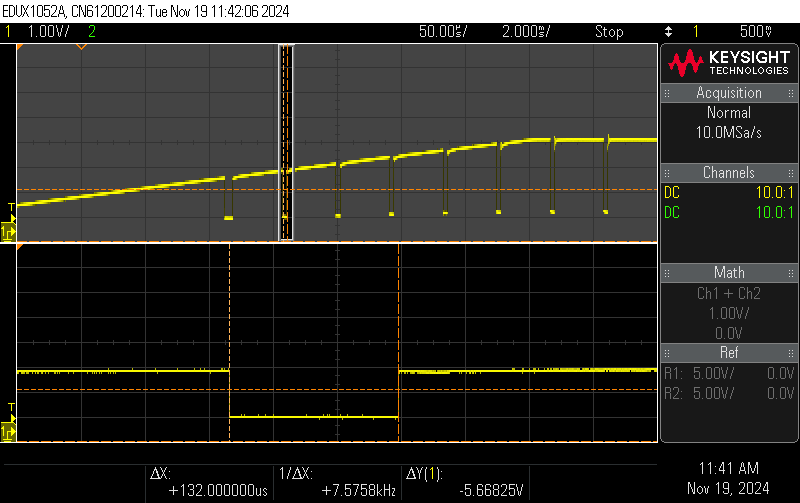Click the 10.0MSa/s sample rate
The width and height of the screenshot is (800, 503).
tap(729, 133)
